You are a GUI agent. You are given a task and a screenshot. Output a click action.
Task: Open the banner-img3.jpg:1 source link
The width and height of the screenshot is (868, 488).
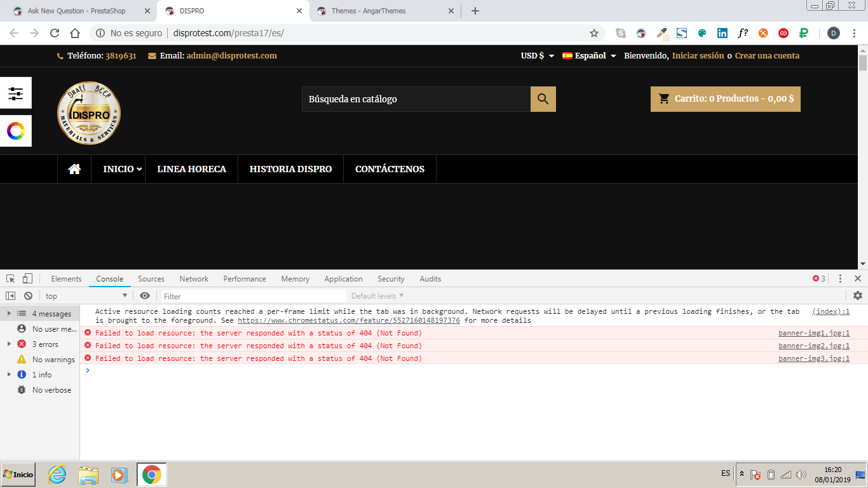(814, 358)
